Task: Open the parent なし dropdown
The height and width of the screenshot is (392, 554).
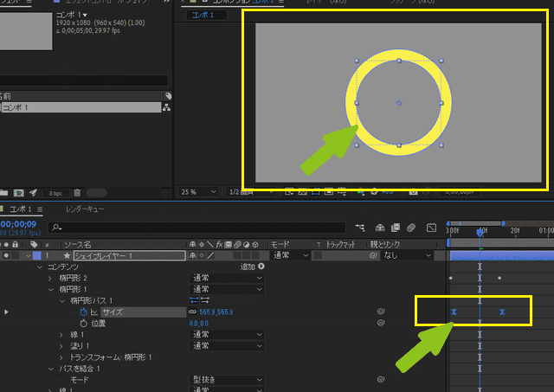Action: click(x=407, y=255)
